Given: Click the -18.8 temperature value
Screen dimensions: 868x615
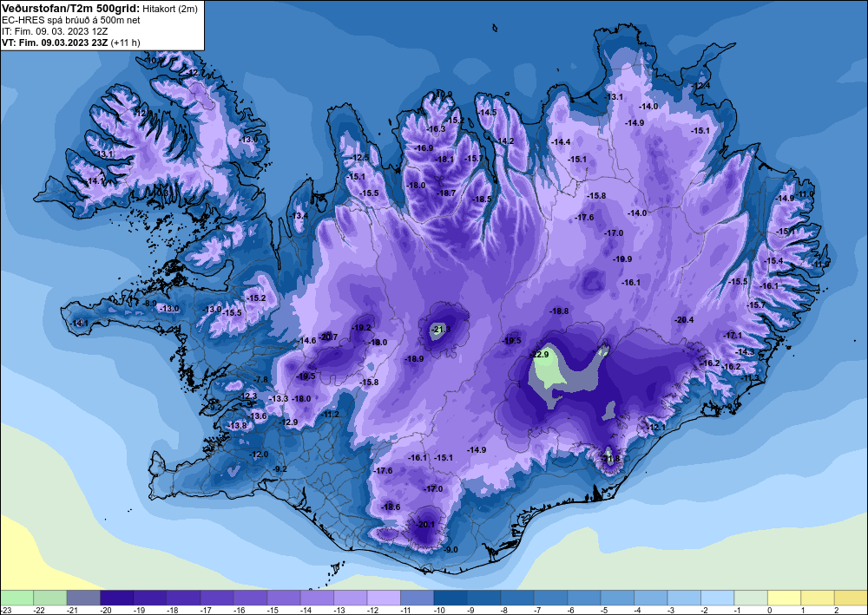Looking at the screenshot, I should pos(559,311).
